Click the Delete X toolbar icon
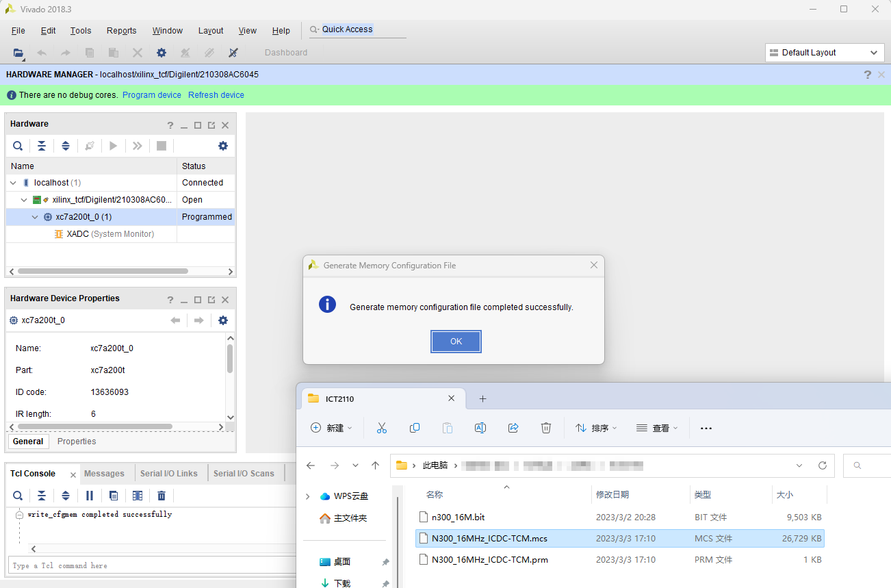891x588 pixels. [x=138, y=53]
